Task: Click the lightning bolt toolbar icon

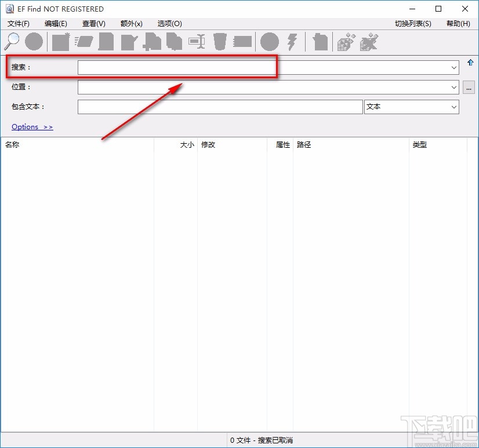Action: point(292,42)
